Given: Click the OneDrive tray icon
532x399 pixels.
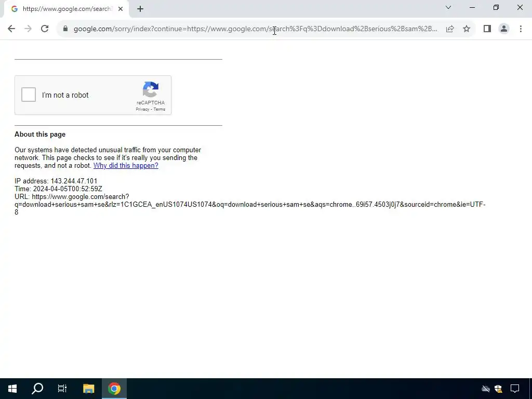Looking at the screenshot, I should click(x=486, y=389).
